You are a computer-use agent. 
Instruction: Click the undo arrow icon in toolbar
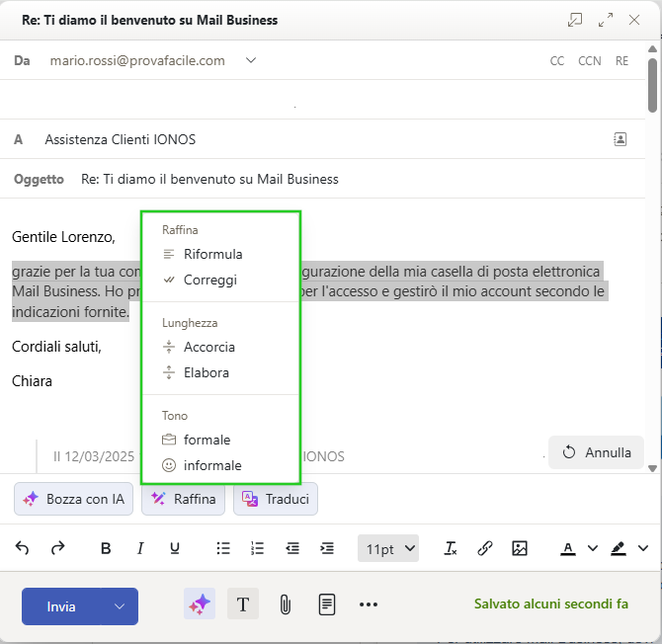[22, 548]
